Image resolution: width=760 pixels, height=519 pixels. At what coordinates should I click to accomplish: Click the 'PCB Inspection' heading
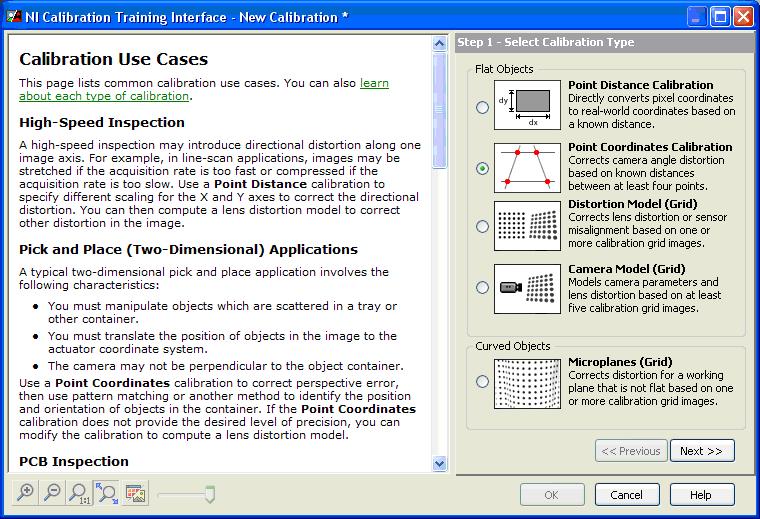point(74,461)
